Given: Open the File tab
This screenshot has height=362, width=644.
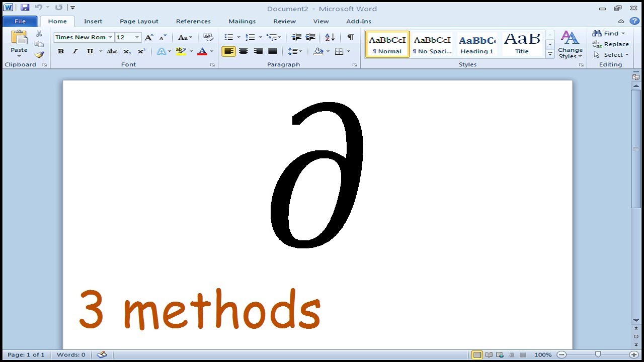Looking at the screenshot, I should click(x=20, y=21).
